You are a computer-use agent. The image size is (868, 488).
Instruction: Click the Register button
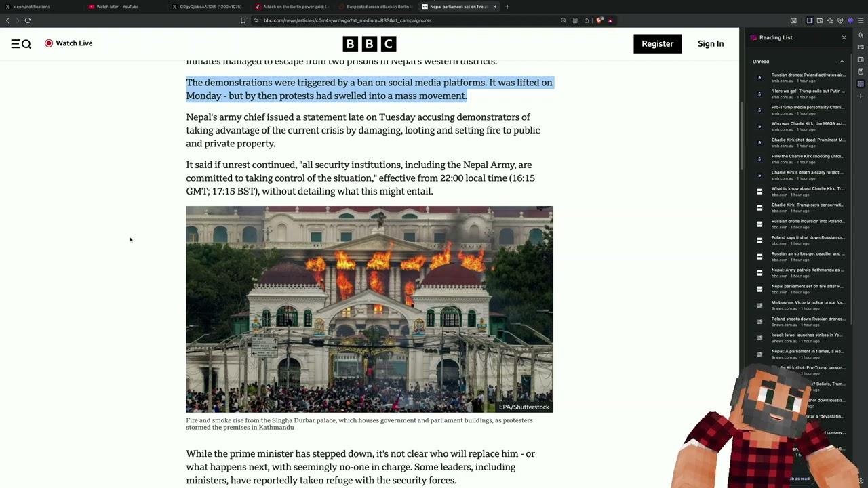pyautogui.click(x=657, y=43)
